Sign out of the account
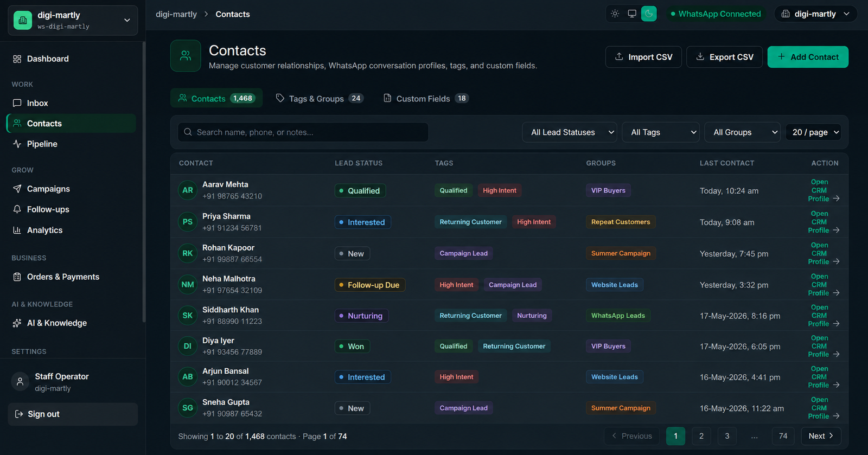The width and height of the screenshot is (868, 455). pyautogui.click(x=73, y=414)
